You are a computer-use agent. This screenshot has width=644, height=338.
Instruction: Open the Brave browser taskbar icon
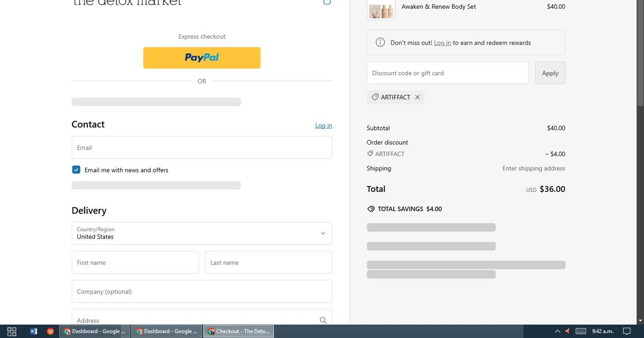point(50,331)
